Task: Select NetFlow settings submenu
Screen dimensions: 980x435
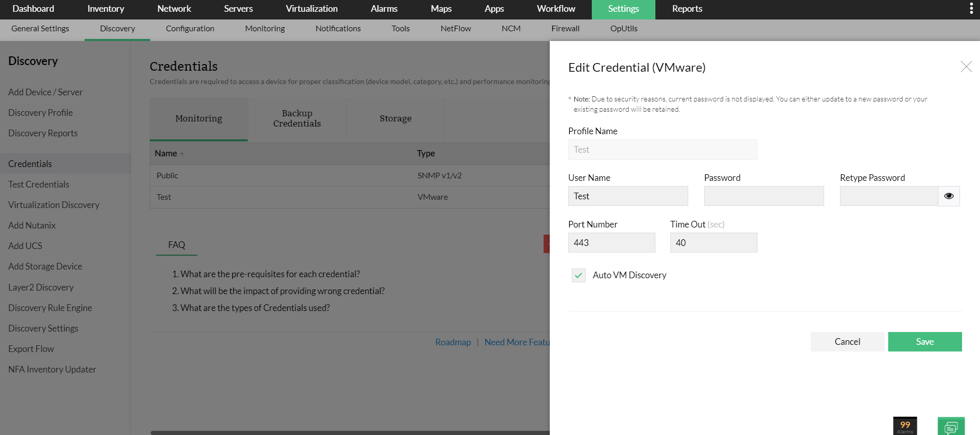Action: pos(455,29)
